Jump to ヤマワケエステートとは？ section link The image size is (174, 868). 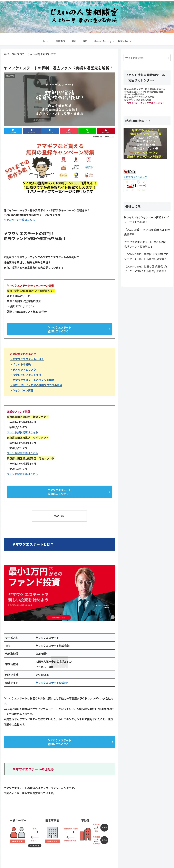(x=27, y=359)
